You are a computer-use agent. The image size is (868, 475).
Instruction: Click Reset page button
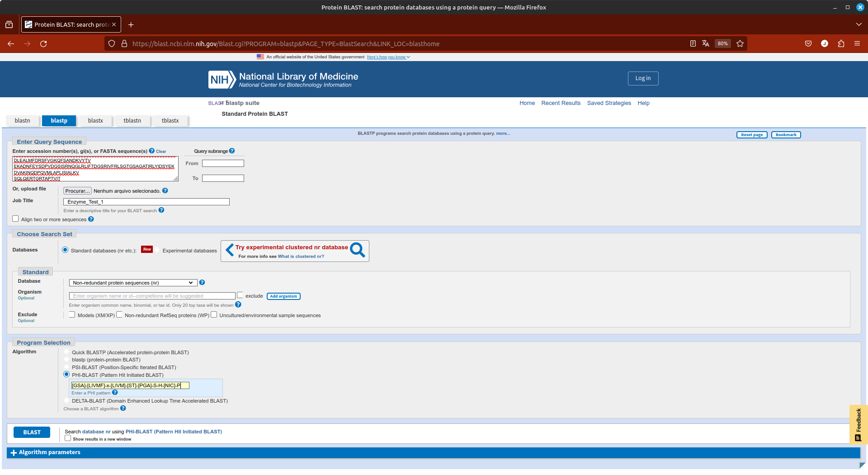point(752,135)
